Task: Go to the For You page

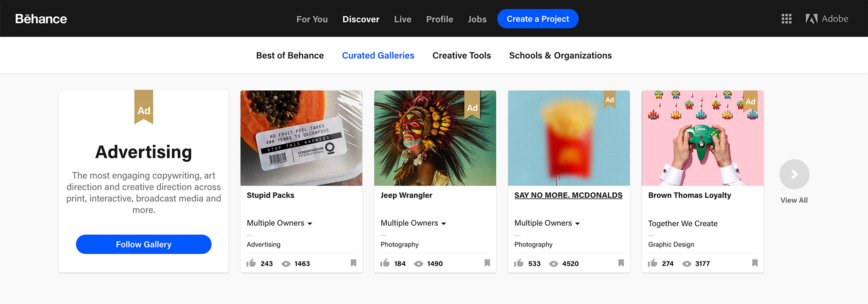Action: [312, 19]
